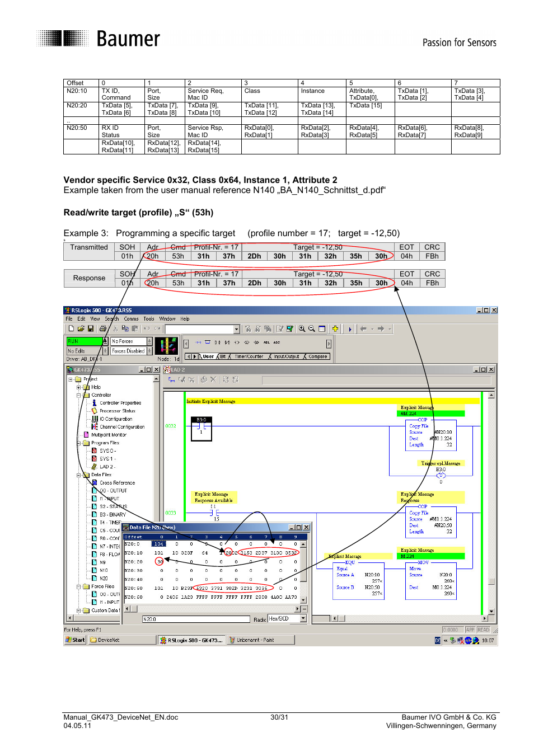
Task: Collapse the Force Files folder node
Action: (78, 587)
